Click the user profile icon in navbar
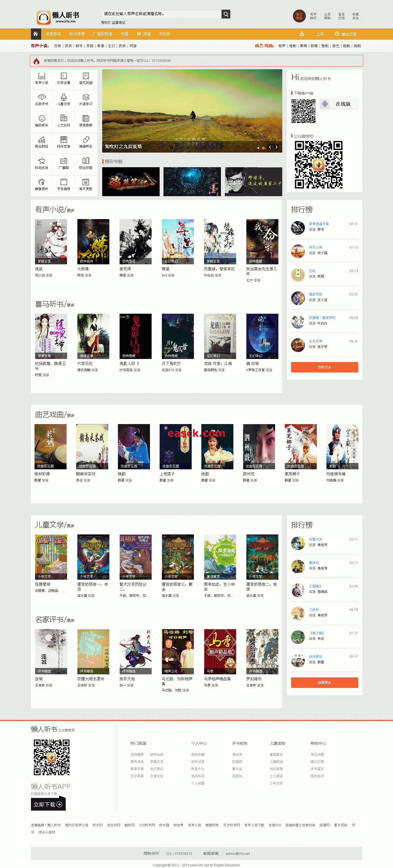The height and width of the screenshot is (868, 393). coord(302,34)
